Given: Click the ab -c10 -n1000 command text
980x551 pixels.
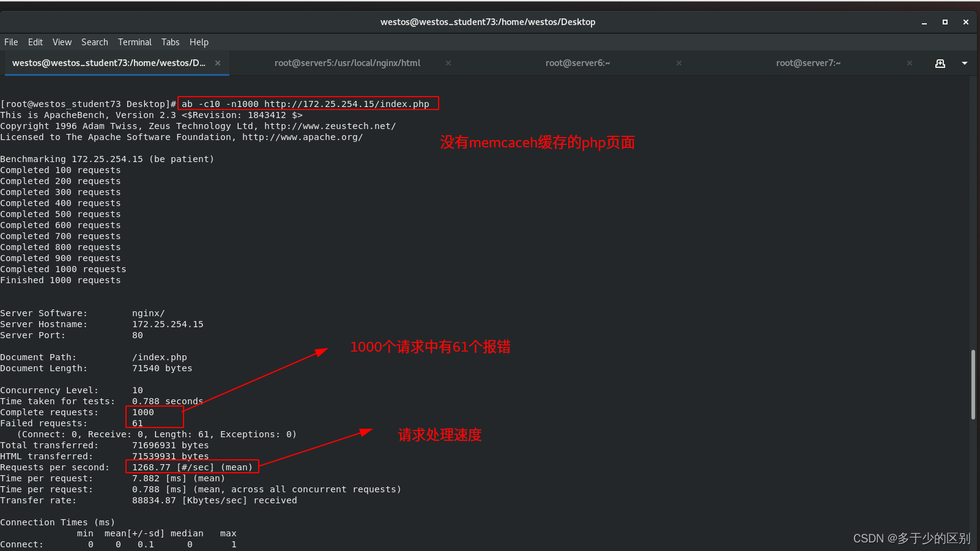Looking at the screenshot, I should pos(305,104).
